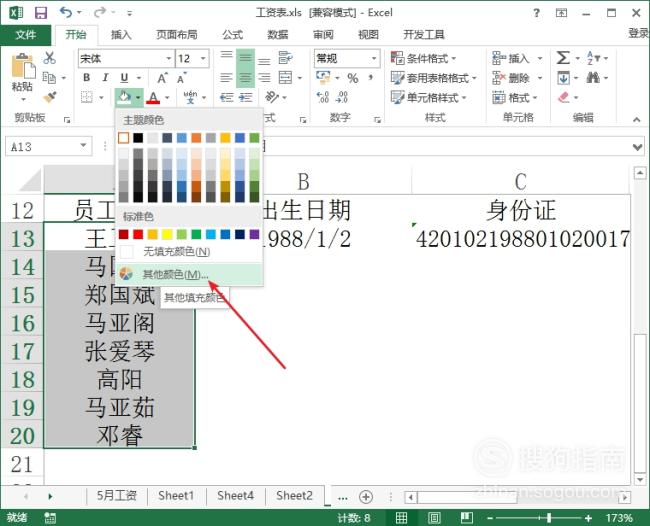The width and height of the screenshot is (650, 526).
Task: Toggle Italic formatting
Action: (105, 78)
